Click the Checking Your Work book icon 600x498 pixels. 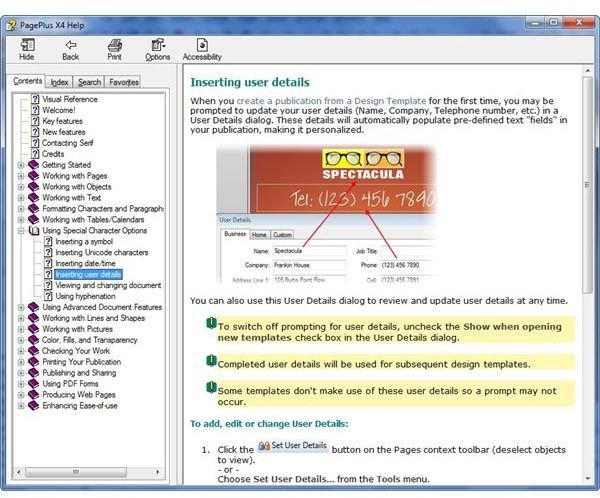pyautogui.click(x=34, y=351)
